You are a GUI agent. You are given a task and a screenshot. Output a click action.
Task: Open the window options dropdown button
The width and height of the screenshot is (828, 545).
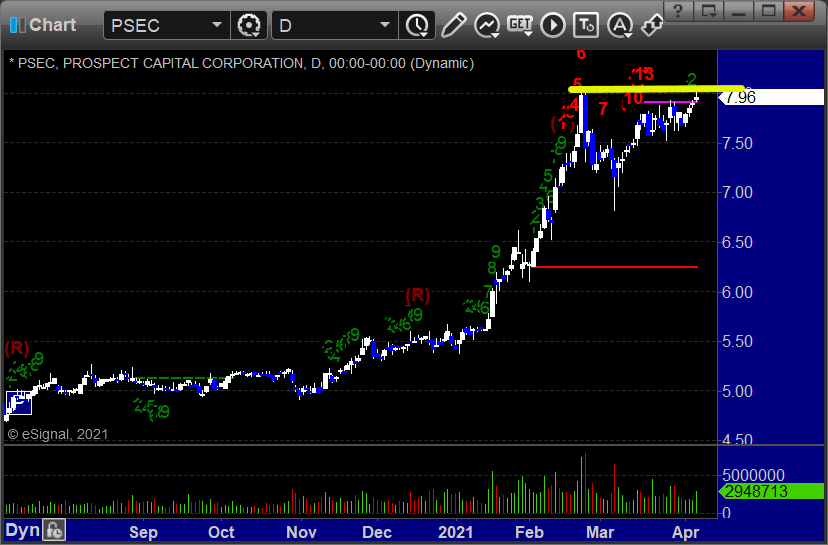click(709, 11)
